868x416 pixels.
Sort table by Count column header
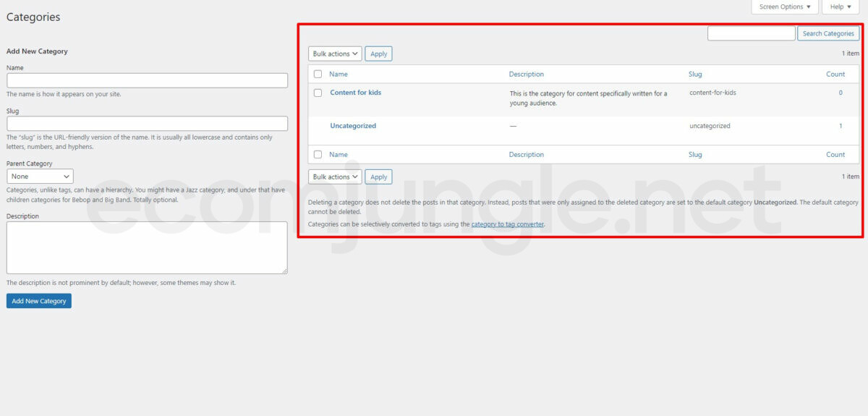pos(835,75)
